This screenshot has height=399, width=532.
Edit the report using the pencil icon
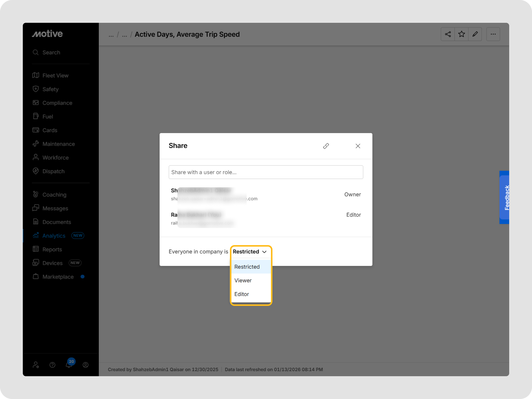pyautogui.click(x=475, y=34)
